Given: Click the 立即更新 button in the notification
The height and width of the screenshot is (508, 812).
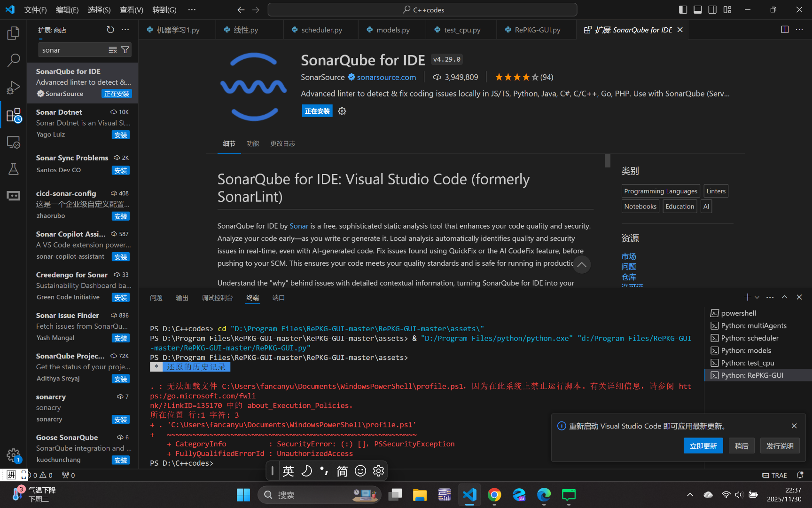Looking at the screenshot, I should 703,446.
